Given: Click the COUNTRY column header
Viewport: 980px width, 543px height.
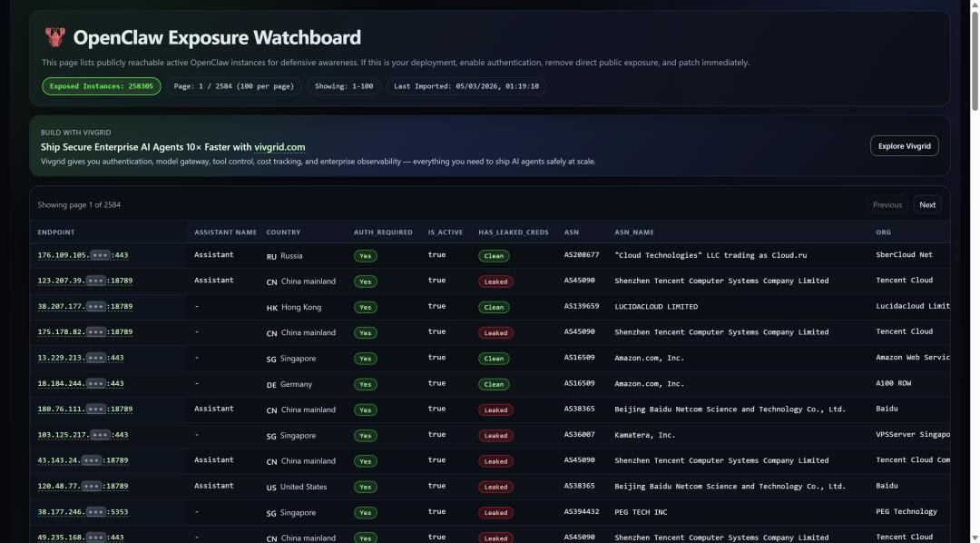Looking at the screenshot, I should pos(283,232).
